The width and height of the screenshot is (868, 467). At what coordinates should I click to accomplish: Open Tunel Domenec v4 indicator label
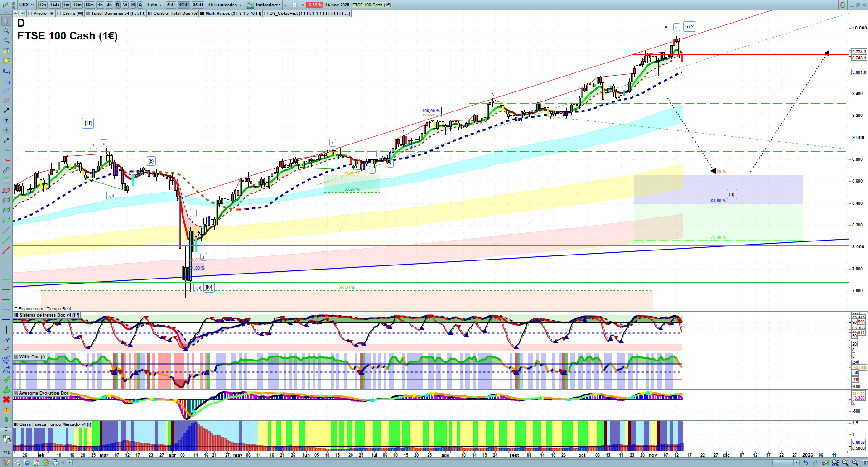point(118,14)
